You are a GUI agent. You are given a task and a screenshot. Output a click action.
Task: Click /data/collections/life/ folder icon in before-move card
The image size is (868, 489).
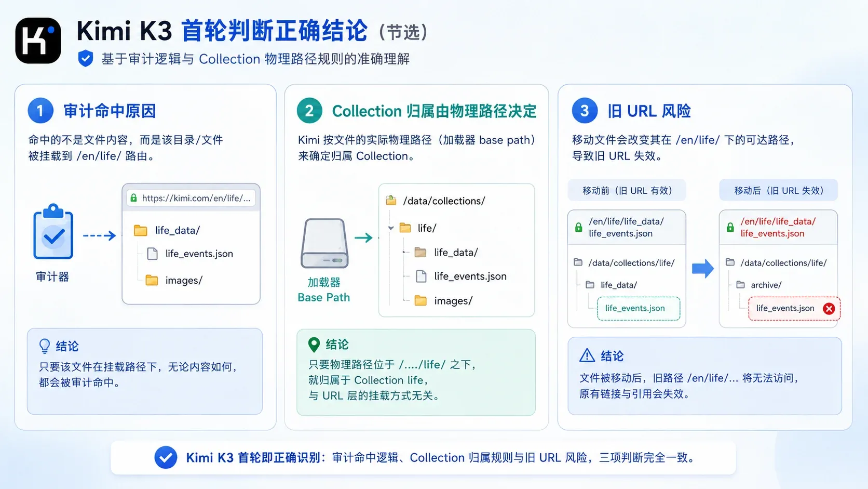[x=578, y=262]
